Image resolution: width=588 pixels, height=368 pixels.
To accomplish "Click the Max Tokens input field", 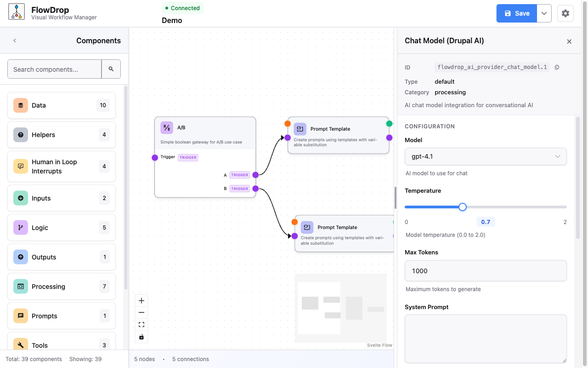I will [486, 270].
